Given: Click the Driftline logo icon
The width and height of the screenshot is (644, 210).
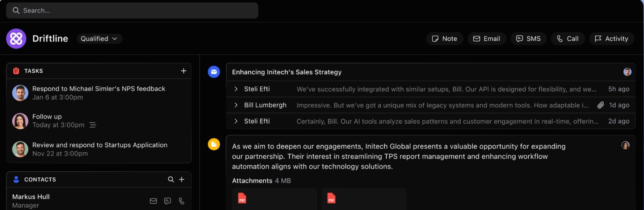Looking at the screenshot, I should coord(16,38).
